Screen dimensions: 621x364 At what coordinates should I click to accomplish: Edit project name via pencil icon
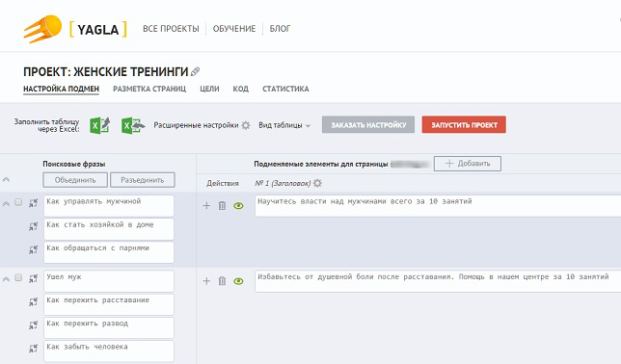click(x=195, y=71)
